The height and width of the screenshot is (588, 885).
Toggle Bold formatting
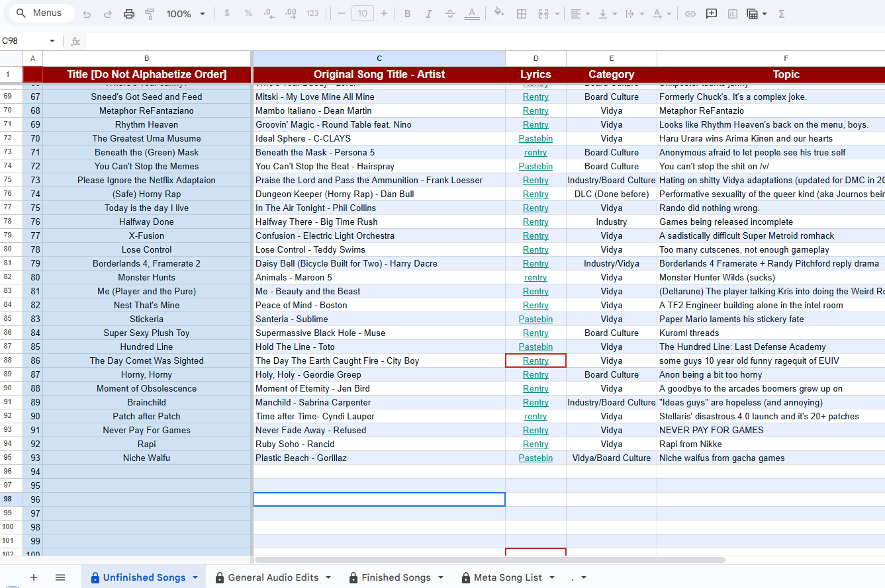407,14
